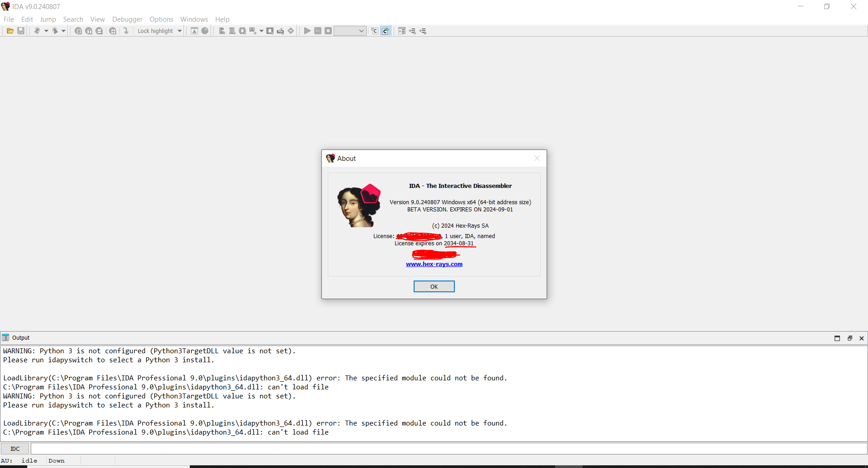The image size is (868, 468).
Task: Click the gray circle toolbar icon
Action: [x=205, y=31]
